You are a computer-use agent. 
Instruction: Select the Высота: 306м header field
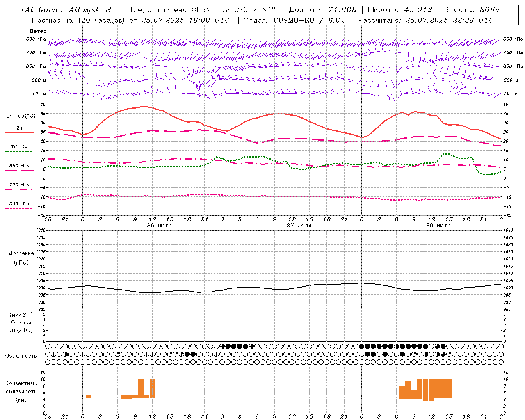471,10
